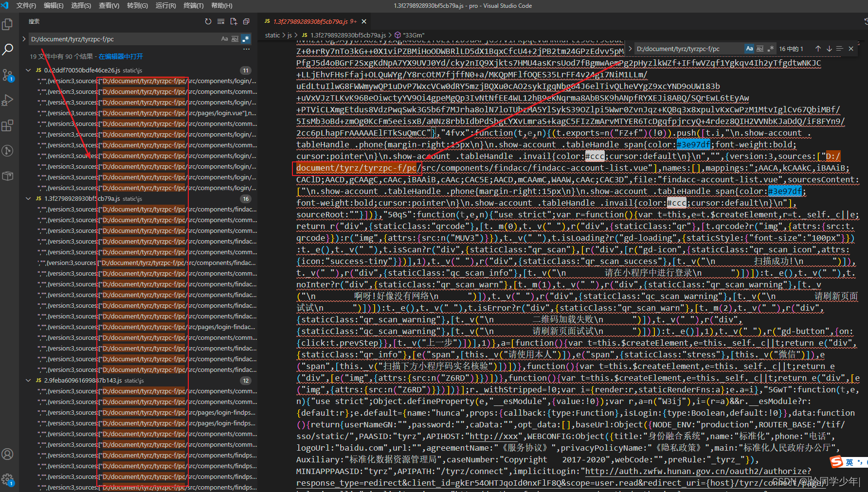Open the Explorer view in activity bar

(7, 24)
